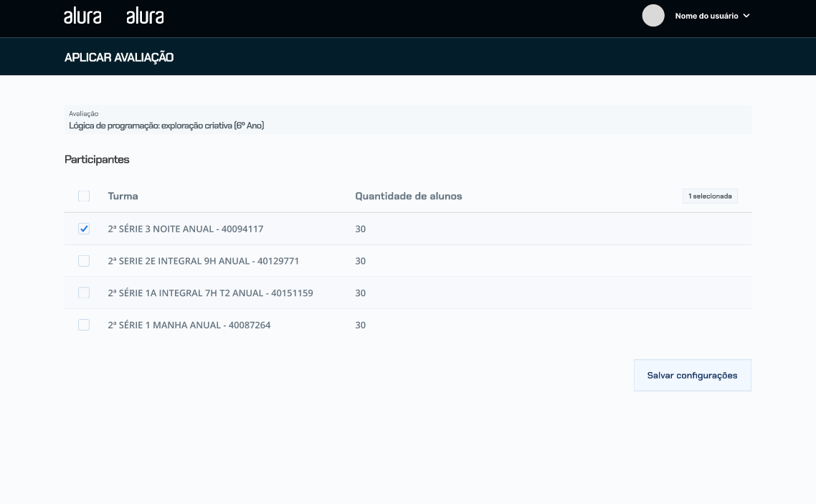Image resolution: width=816 pixels, height=504 pixels.
Task: Click the second alura logo
Action: (x=145, y=16)
